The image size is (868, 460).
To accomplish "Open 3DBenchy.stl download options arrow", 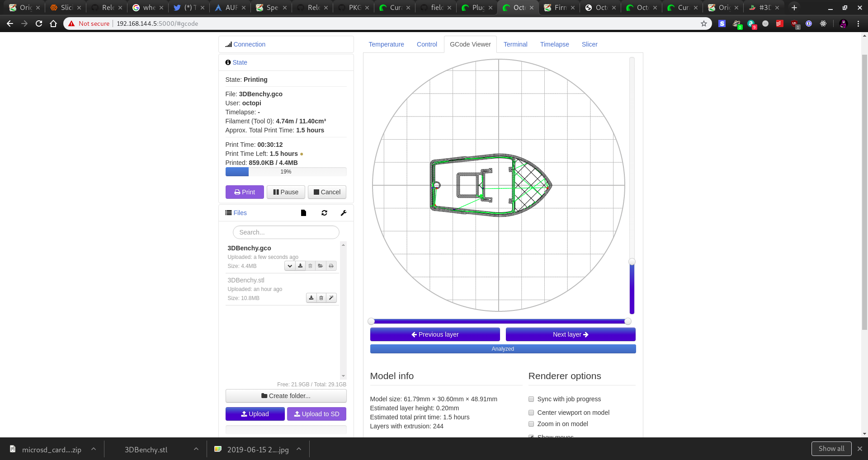I will point(196,449).
